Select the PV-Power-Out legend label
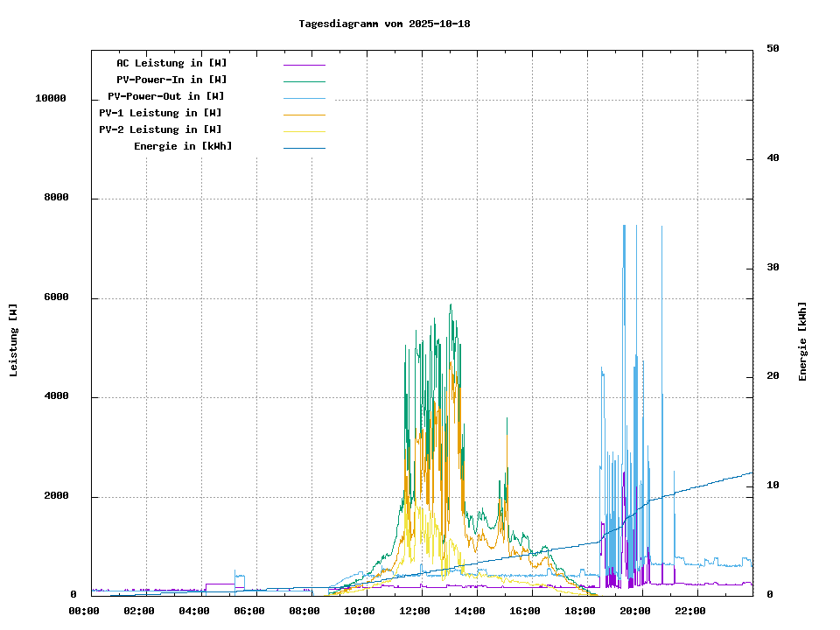 pyautogui.click(x=166, y=96)
